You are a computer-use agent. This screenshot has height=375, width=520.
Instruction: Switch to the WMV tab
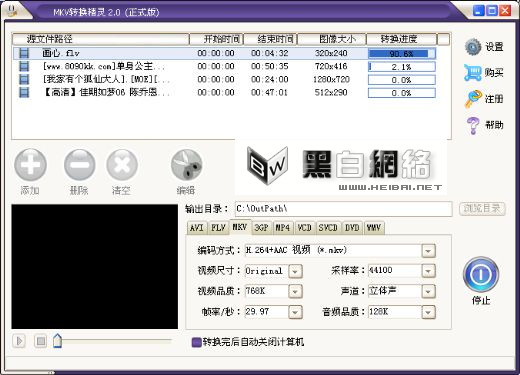pyautogui.click(x=374, y=228)
